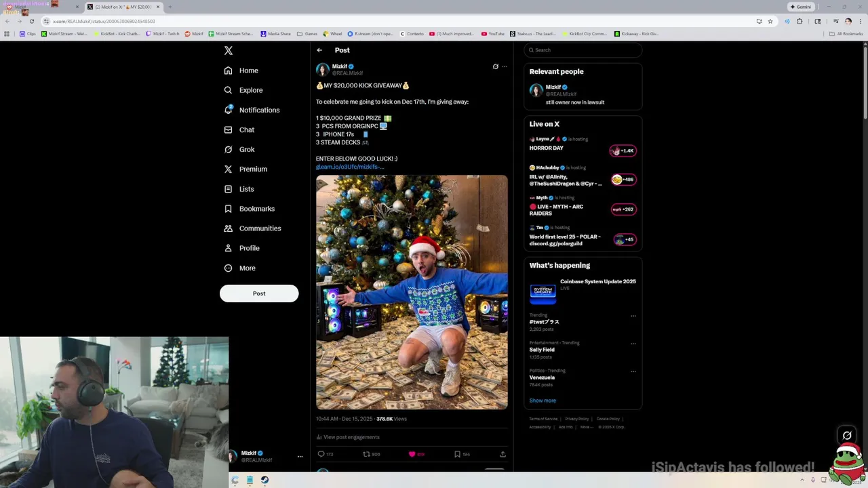
Task: Click the Profile icon in sidebar
Action: pos(228,248)
